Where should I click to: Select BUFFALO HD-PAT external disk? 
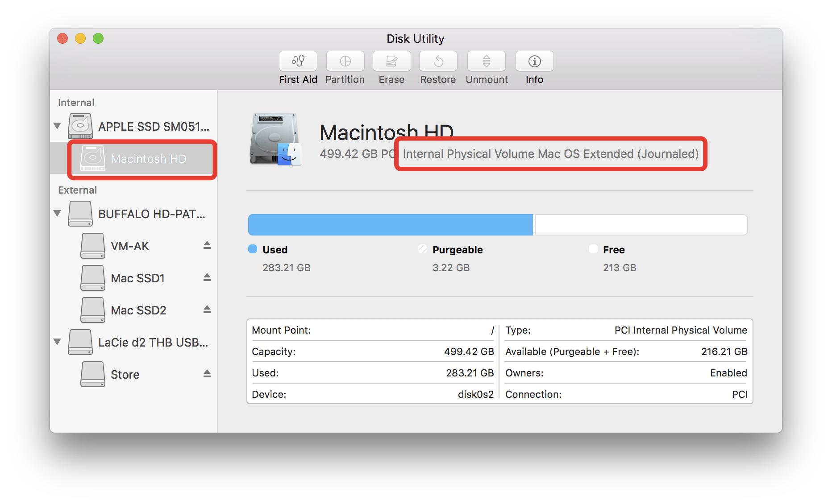134,214
